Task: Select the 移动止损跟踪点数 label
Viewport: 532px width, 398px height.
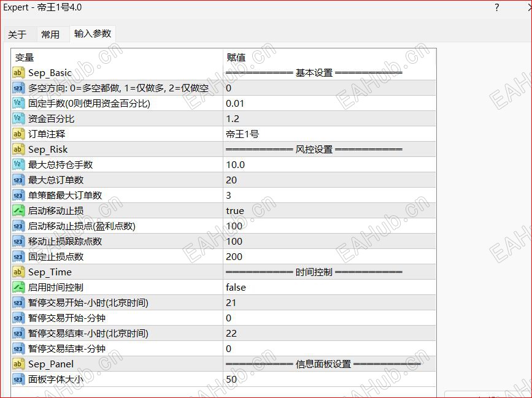Action: 65,241
